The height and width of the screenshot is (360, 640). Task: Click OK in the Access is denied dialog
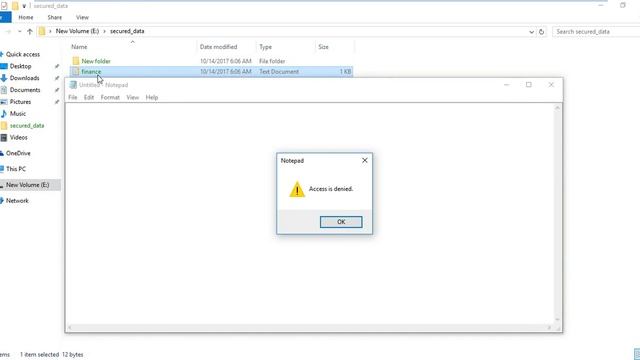tap(341, 222)
